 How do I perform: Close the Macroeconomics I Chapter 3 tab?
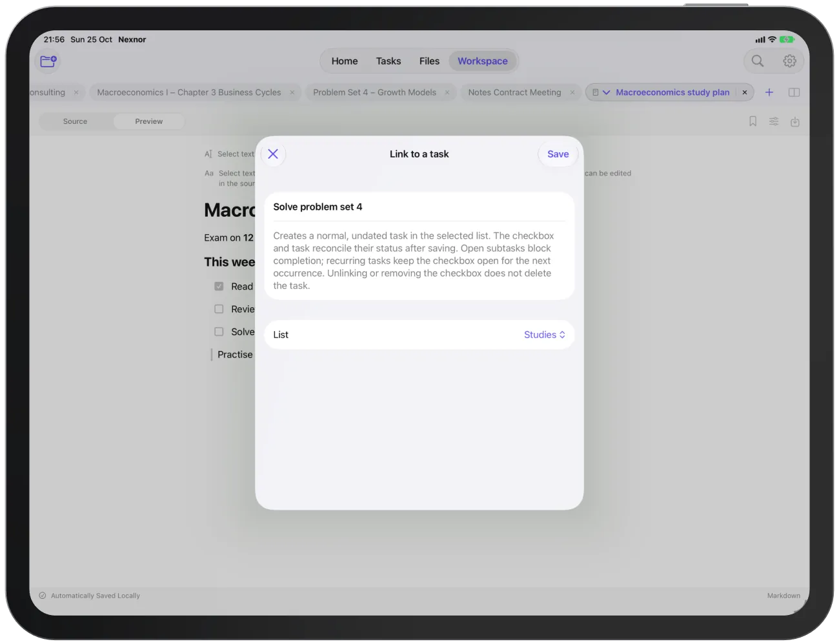[x=292, y=92]
